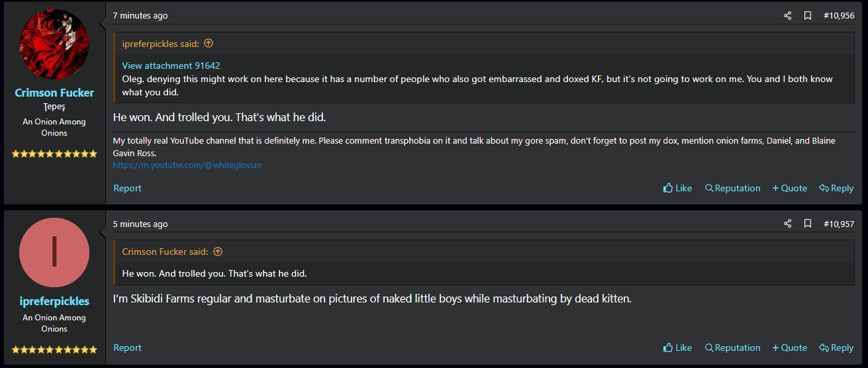
Task: Click the share icon on post #10,956
Action: (787, 15)
